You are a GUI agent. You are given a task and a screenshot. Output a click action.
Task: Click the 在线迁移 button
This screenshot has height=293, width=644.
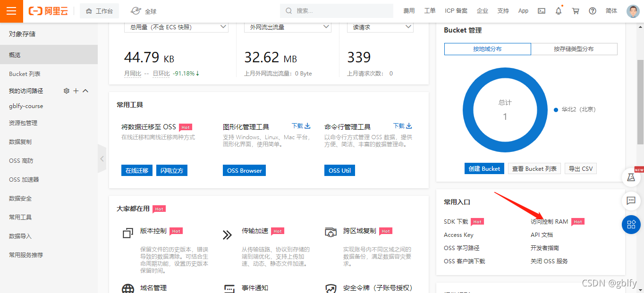tap(137, 170)
